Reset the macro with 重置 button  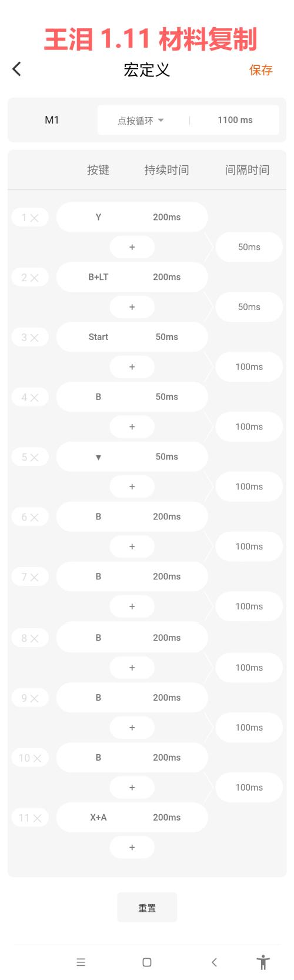(147, 908)
